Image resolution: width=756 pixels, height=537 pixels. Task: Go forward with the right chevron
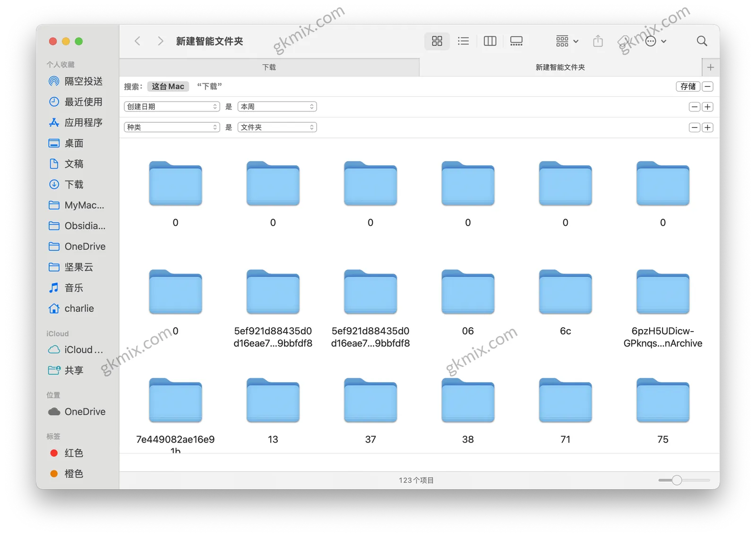[160, 41]
